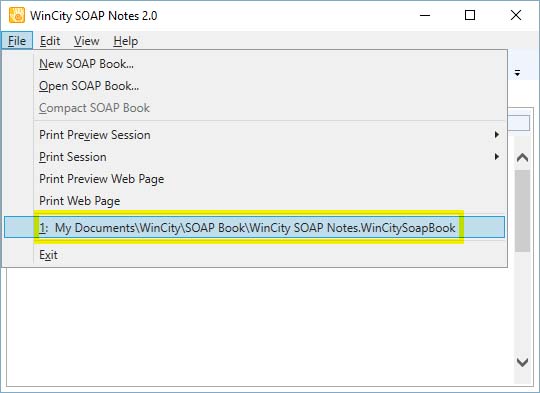Open the File menu

point(17,41)
